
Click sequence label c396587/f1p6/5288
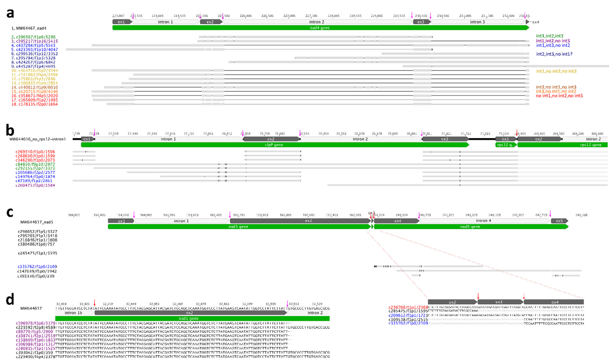36,37
